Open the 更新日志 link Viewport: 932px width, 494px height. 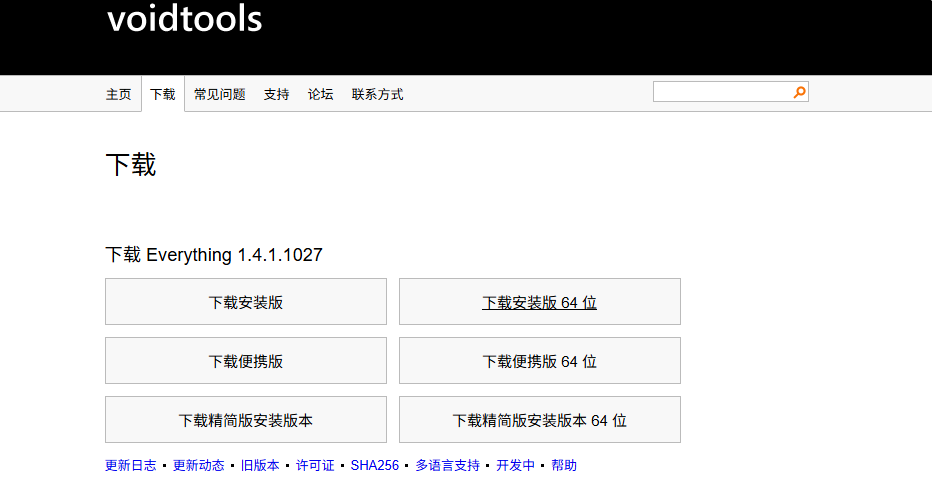click(x=131, y=465)
